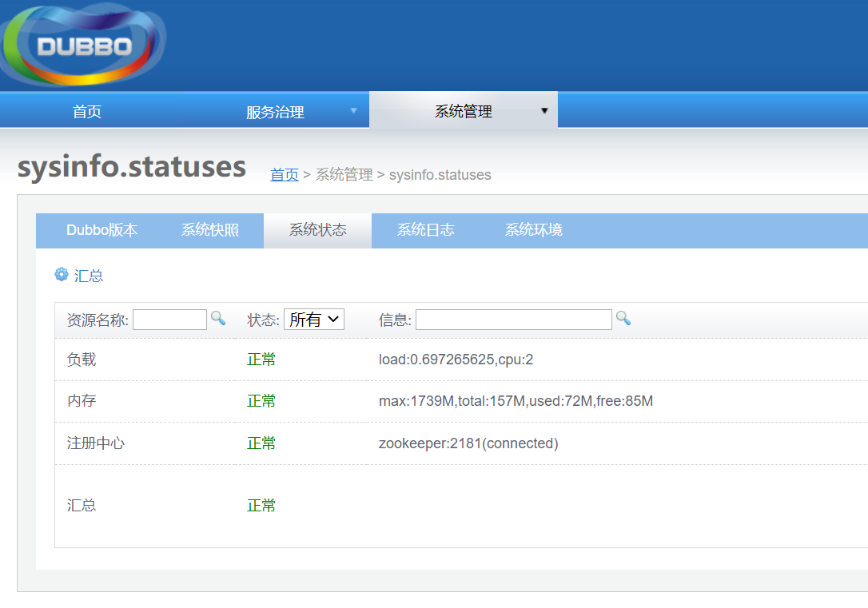The image size is (868, 608).
Task: Click the 汇总 link above the filters
Action: coord(90,275)
